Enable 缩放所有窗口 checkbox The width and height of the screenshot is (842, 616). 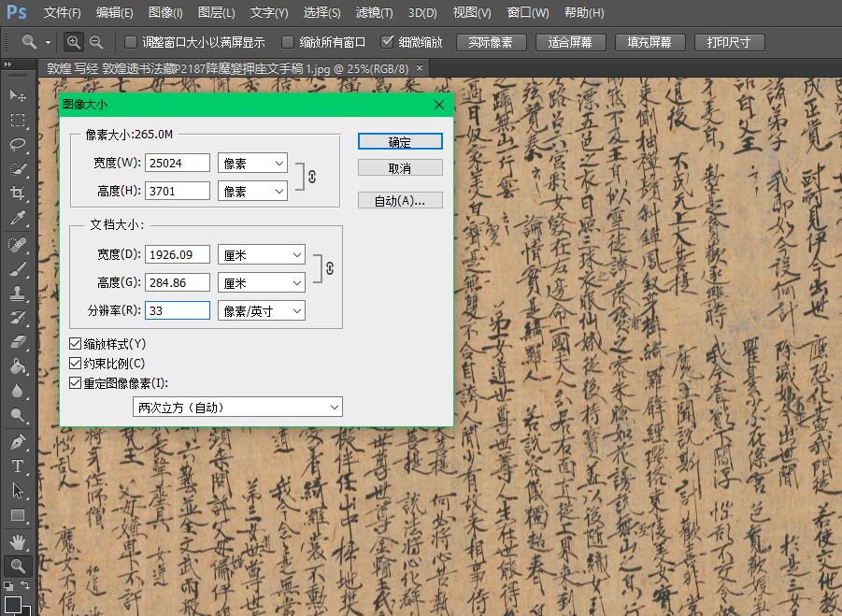point(288,42)
